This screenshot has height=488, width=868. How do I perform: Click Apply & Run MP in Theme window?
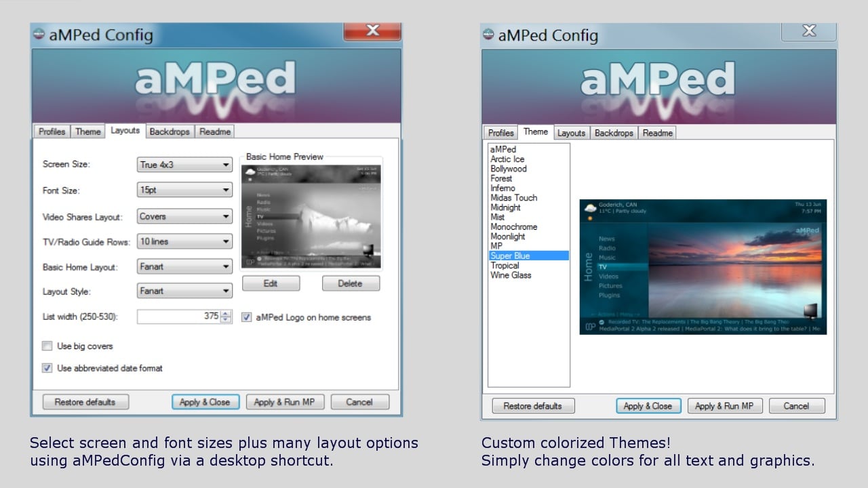coord(725,406)
